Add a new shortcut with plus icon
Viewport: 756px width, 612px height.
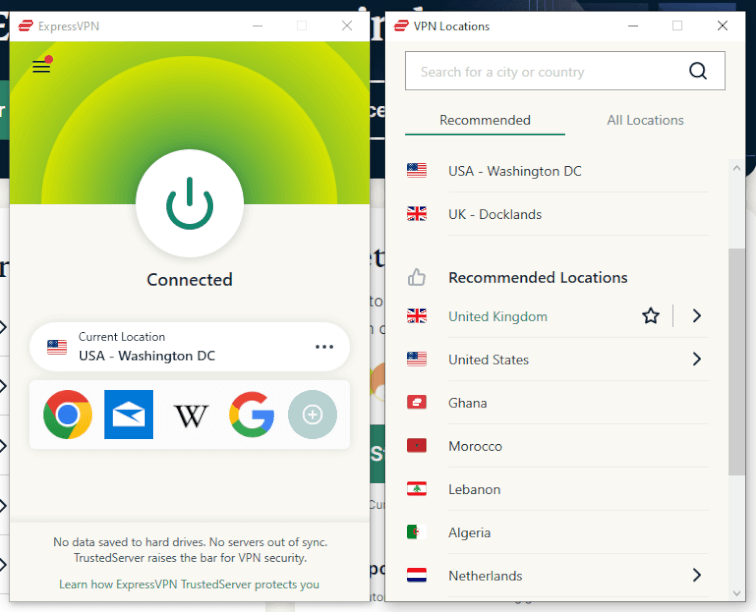click(312, 414)
